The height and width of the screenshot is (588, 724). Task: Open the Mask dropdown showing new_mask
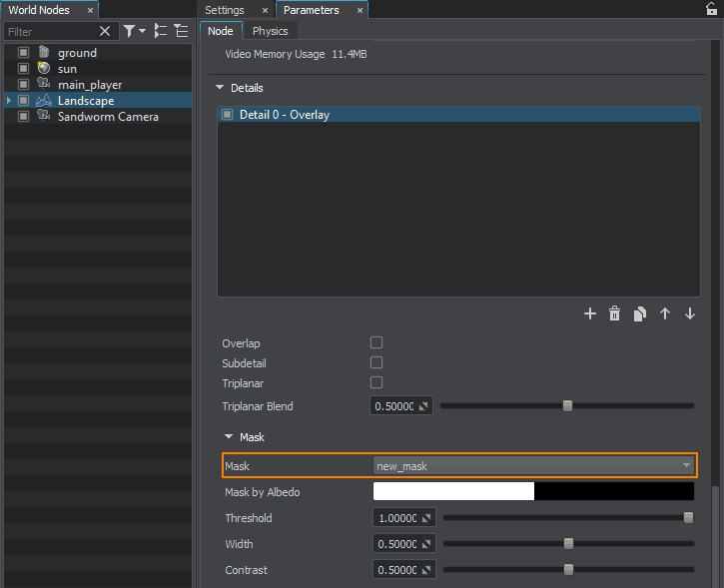click(x=533, y=465)
